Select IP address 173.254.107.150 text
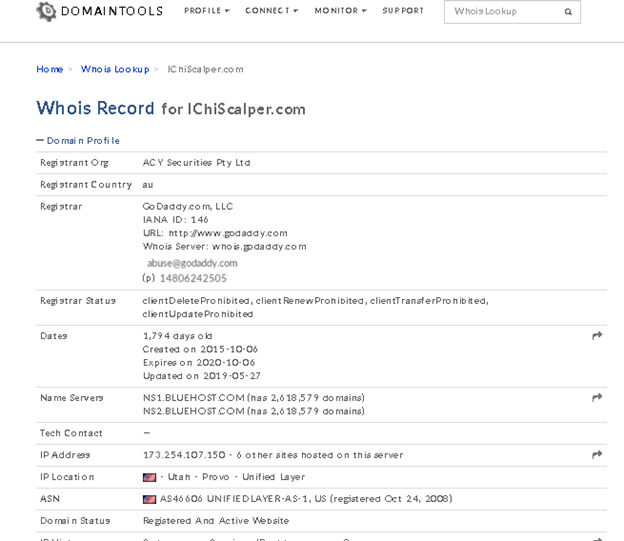 coord(184,455)
